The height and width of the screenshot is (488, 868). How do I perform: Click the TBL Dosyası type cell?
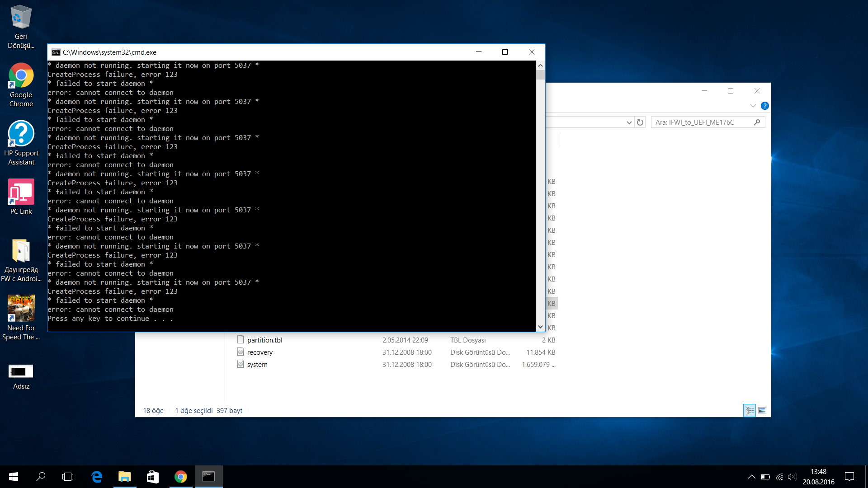click(468, 340)
